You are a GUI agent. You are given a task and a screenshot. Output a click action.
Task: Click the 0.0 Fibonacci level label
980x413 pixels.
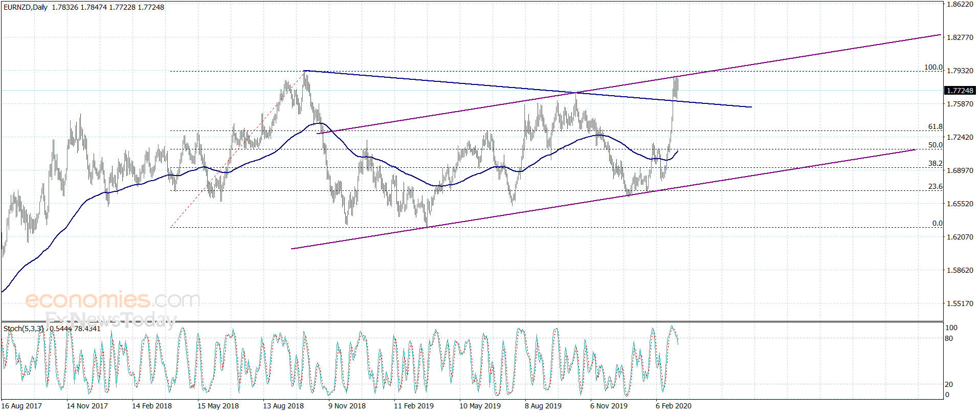[938, 223]
